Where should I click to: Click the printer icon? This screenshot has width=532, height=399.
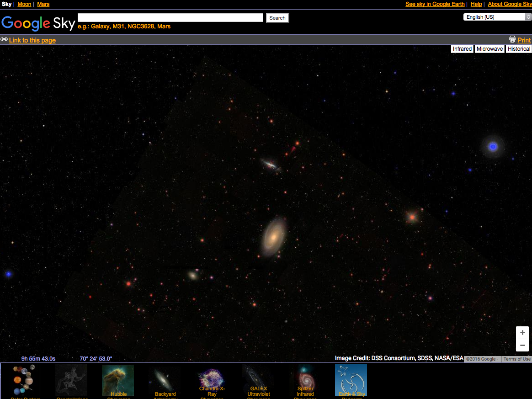pyautogui.click(x=512, y=39)
